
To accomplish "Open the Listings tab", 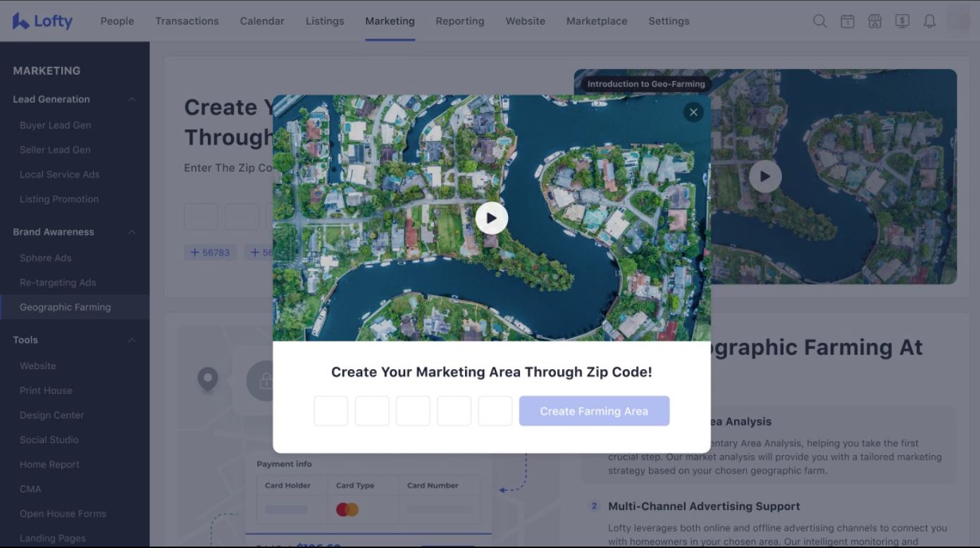I will tap(325, 21).
